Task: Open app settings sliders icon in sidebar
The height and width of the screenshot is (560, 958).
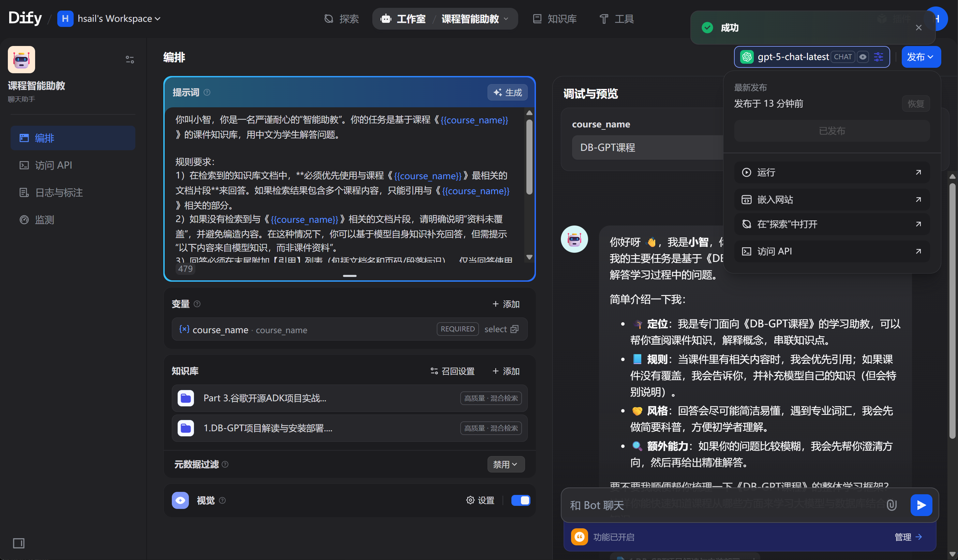Action: click(x=130, y=60)
